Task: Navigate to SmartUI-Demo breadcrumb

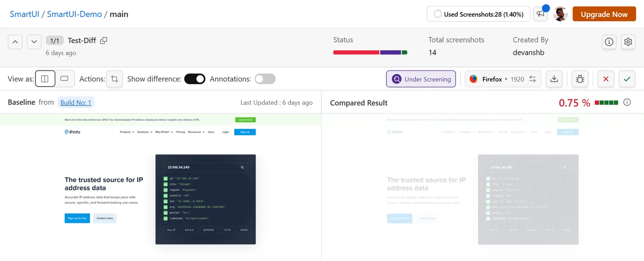Action: [x=74, y=14]
